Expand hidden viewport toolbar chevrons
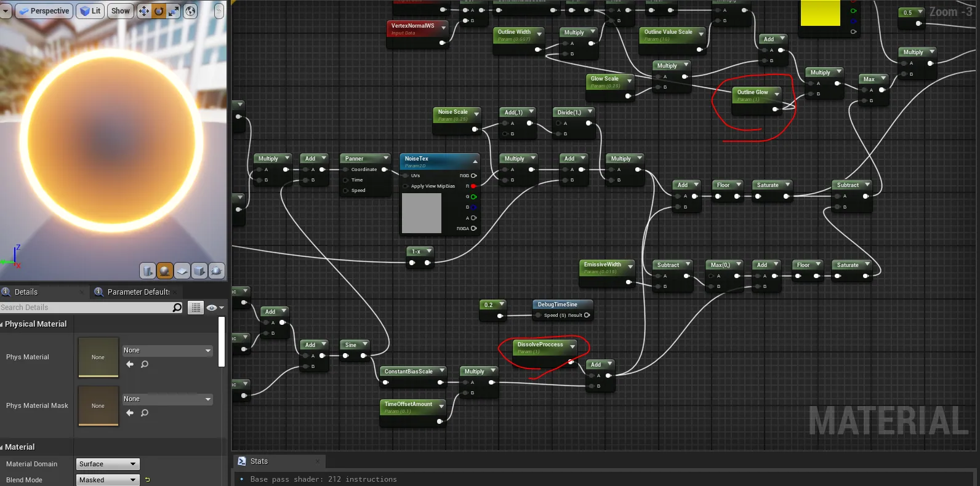The width and height of the screenshot is (980, 486). (219, 11)
